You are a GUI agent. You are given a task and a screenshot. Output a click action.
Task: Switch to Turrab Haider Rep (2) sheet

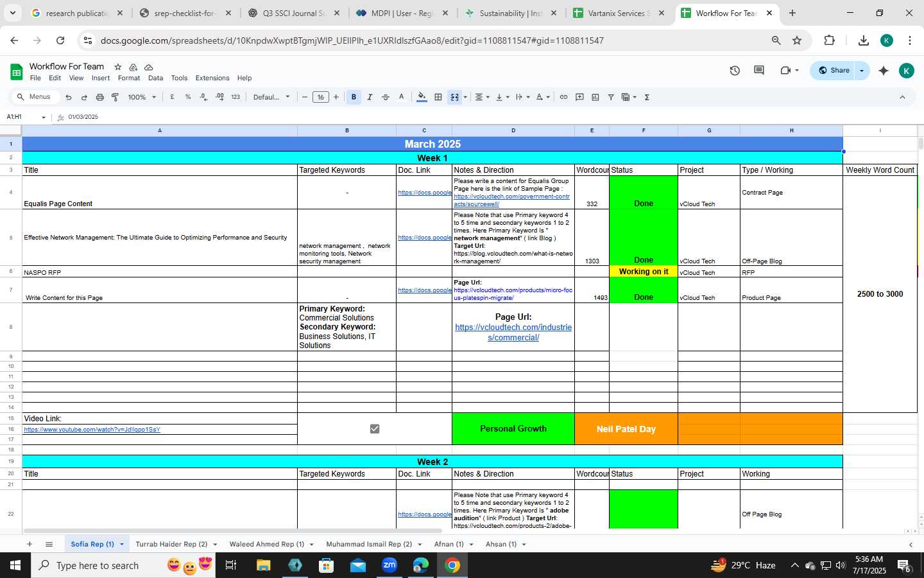(x=171, y=544)
